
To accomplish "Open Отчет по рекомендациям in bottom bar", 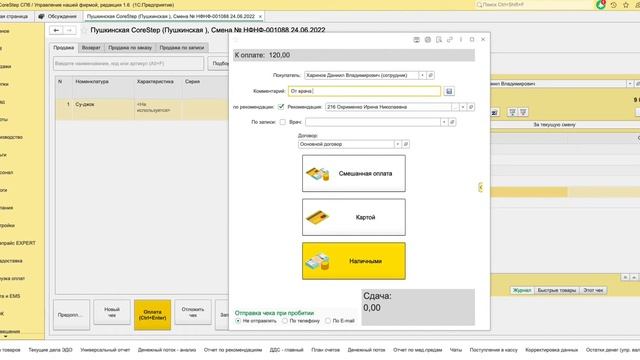I will (x=233, y=350).
